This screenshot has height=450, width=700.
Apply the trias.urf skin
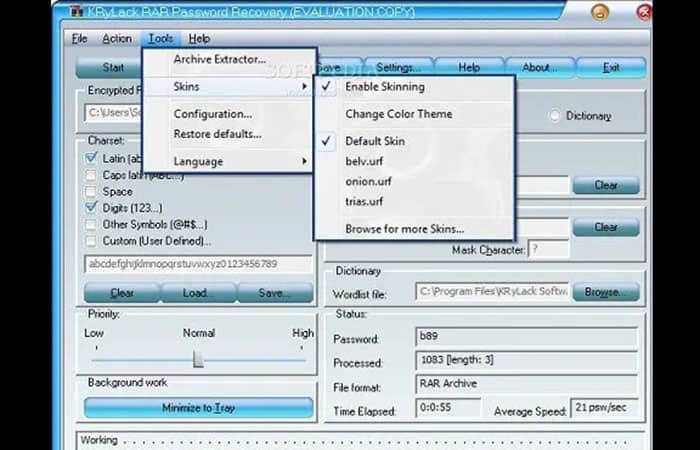coord(364,201)
